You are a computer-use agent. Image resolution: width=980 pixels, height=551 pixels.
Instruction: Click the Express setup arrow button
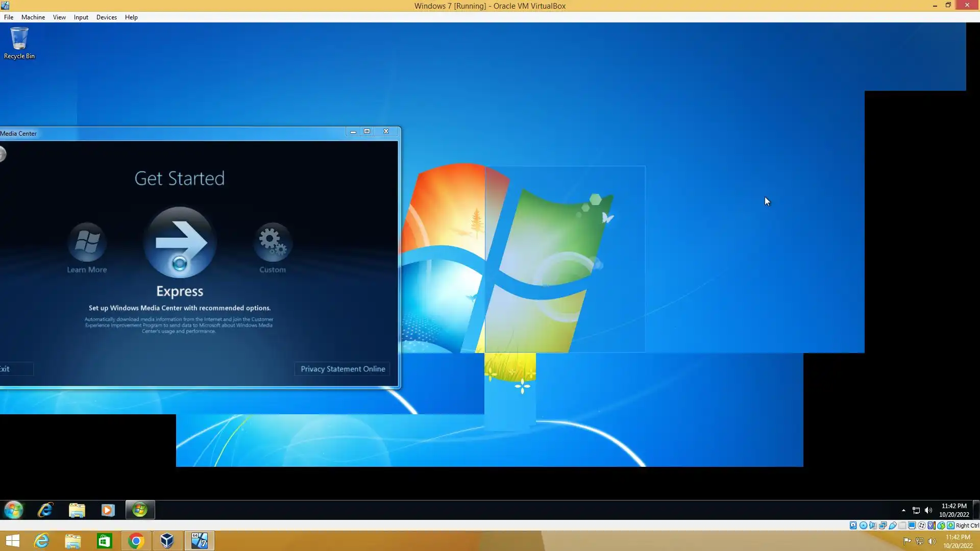click(180, 242)
